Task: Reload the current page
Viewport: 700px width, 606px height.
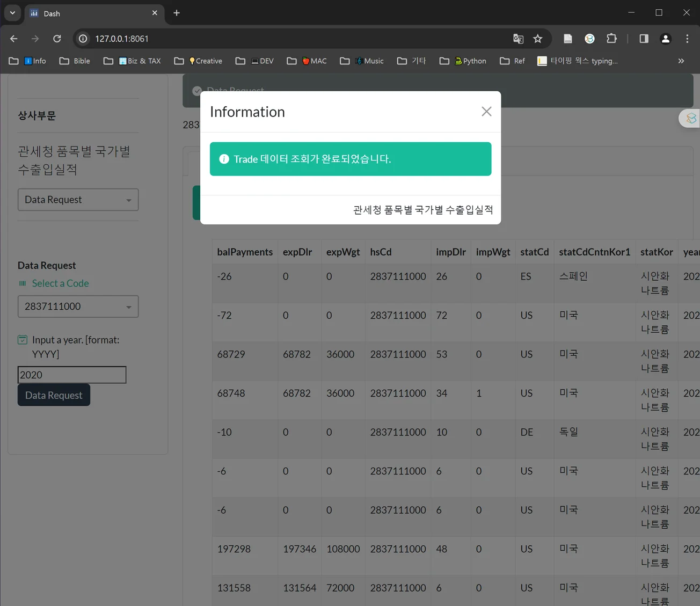Action: [57, 39]
